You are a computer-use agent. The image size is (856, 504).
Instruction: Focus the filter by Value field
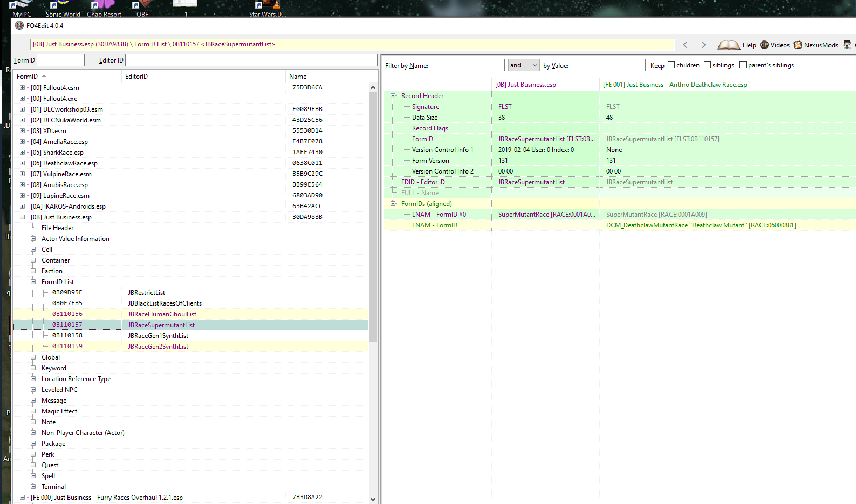point(608,65)
